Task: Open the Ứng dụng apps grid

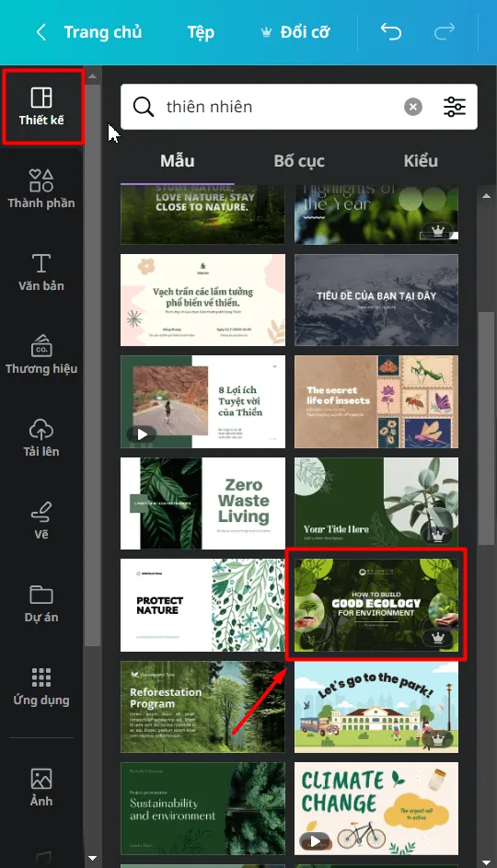Action: (41, 687)
